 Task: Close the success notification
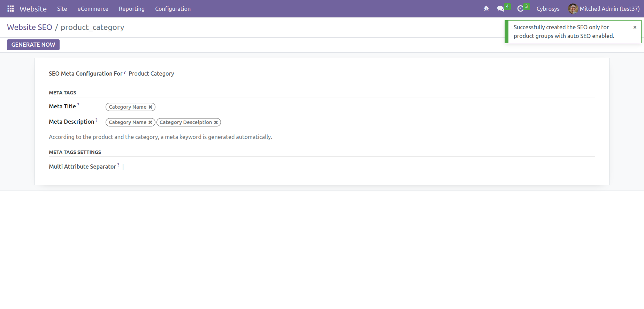635,27
